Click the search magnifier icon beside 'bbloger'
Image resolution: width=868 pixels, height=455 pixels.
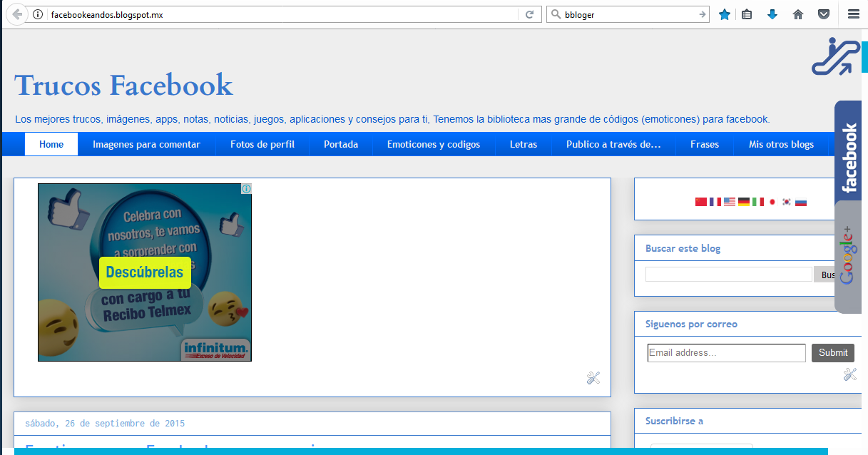[555, 14]
